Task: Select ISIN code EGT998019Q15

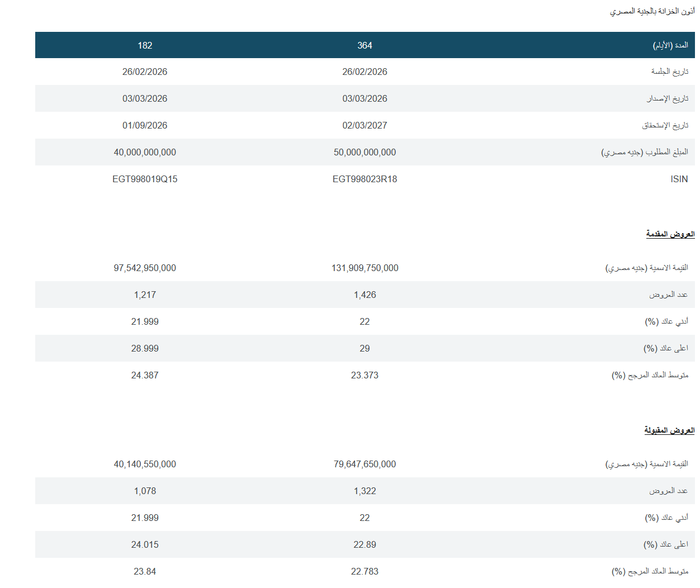Action: [x=145, y=179]
